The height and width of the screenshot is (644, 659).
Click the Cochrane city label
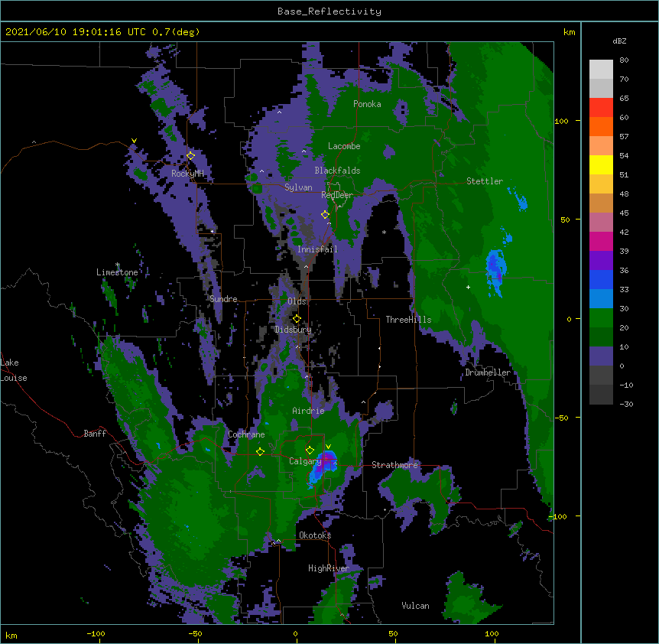(x=246, y=434)
